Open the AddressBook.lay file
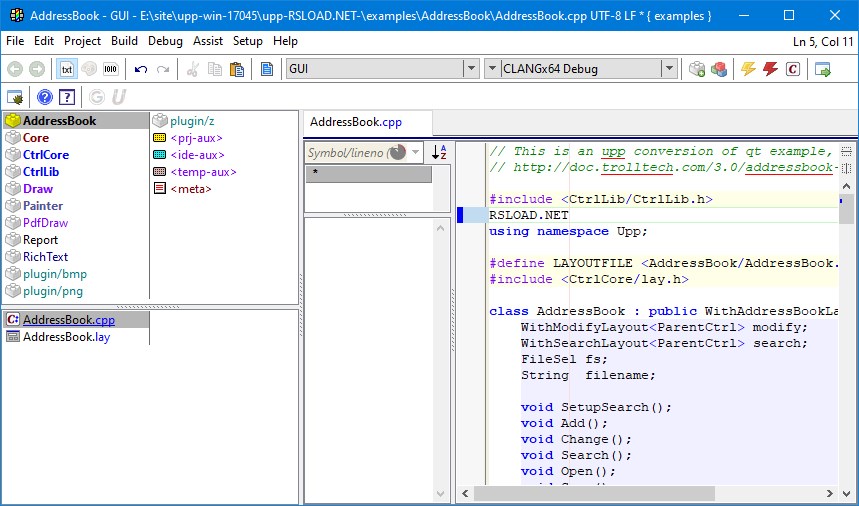The width and height of the screenshot is (859, 506). point(66,337)
